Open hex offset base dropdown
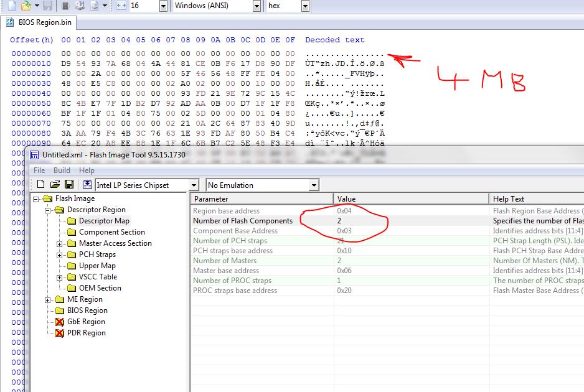Screen dimensions: 584x392 click(x=305, y=6)
